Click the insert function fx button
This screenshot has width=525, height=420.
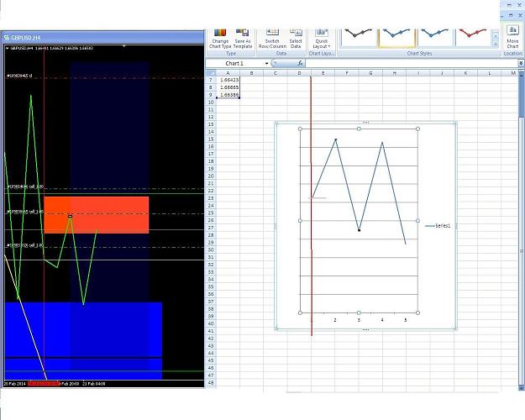[300, 63]
